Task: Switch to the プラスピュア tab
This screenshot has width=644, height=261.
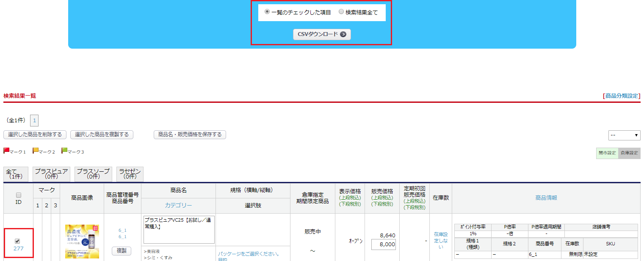Action: 51,174
